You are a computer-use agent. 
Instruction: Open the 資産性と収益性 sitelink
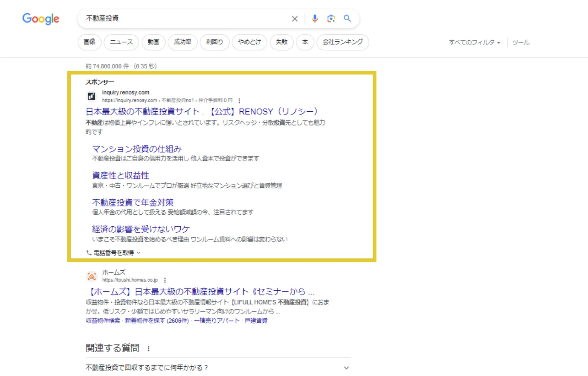120,176
